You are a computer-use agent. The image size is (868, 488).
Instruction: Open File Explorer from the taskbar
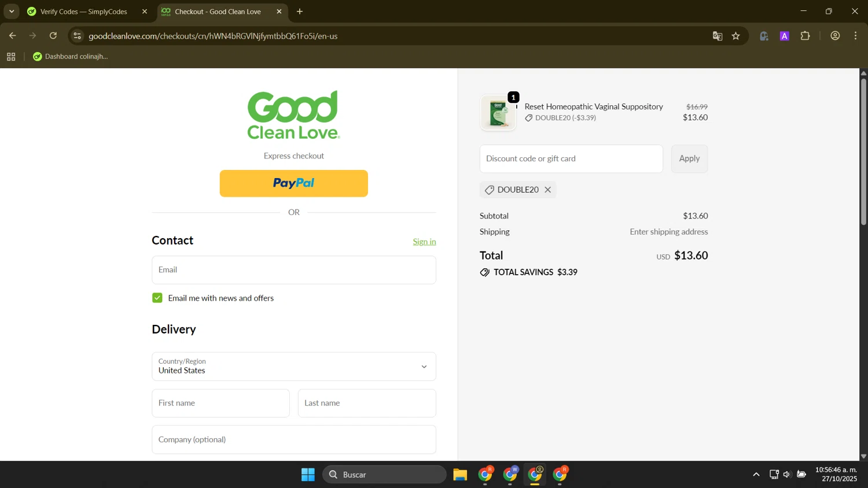click(460, 475)
